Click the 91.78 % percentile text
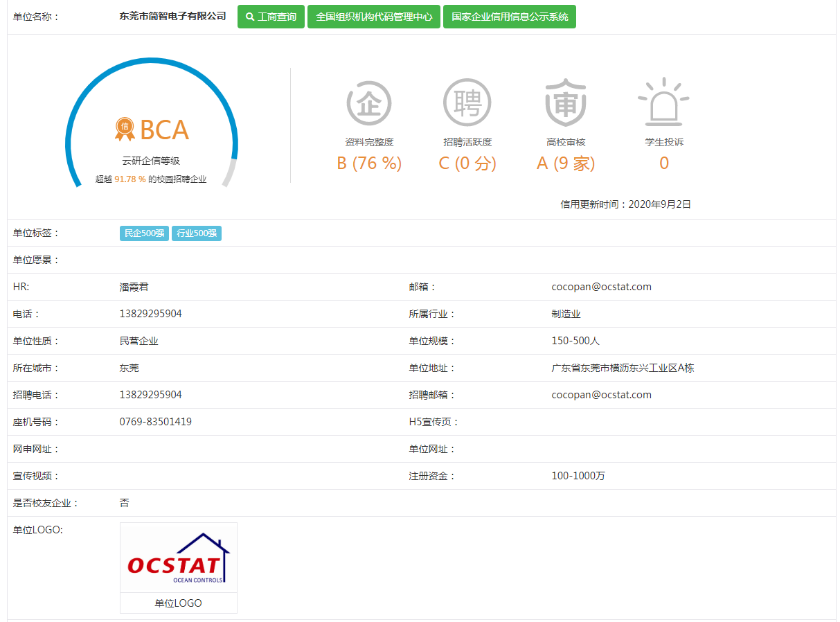Image resolution: width=840 pixels, height=622 pixels. pos(130,179)
